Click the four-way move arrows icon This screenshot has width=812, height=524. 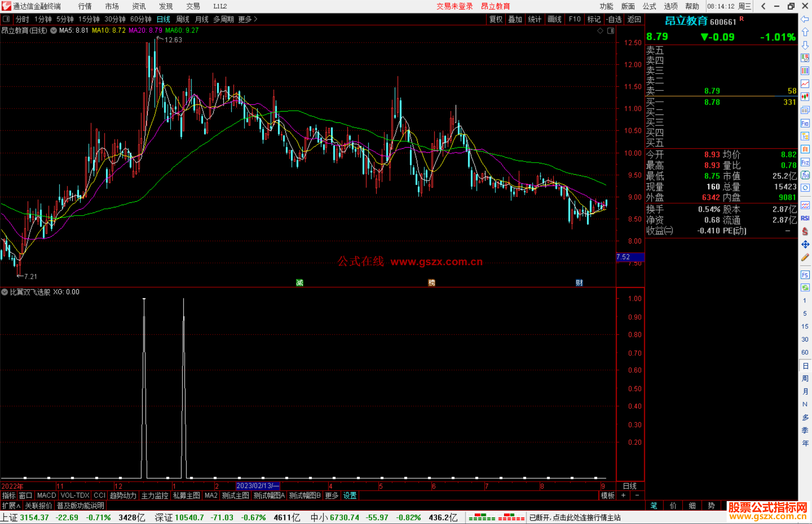[805, 245]
